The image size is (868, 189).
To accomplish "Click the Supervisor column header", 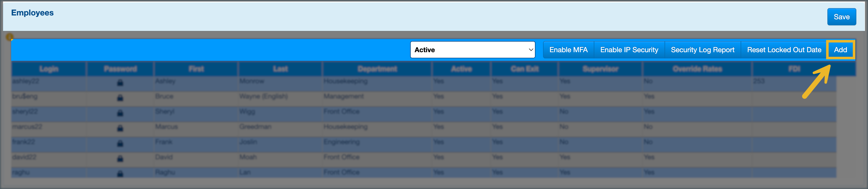I will coord(600,69).
